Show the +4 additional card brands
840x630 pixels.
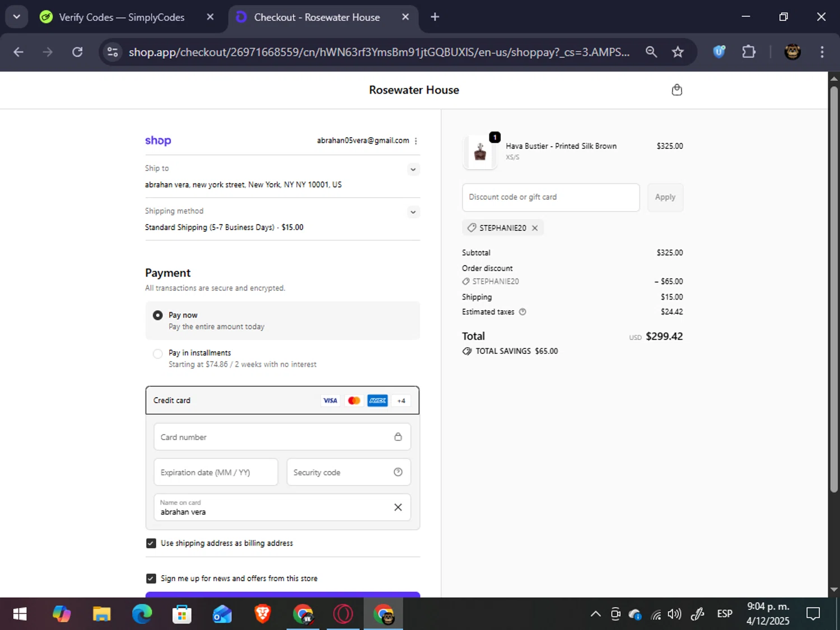pos(401,400)
